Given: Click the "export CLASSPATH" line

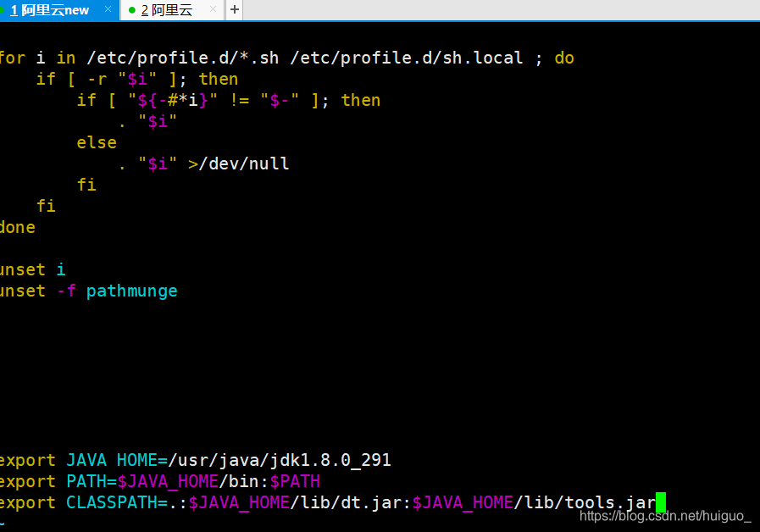Looking at the screenshot, I should point(328,503).
